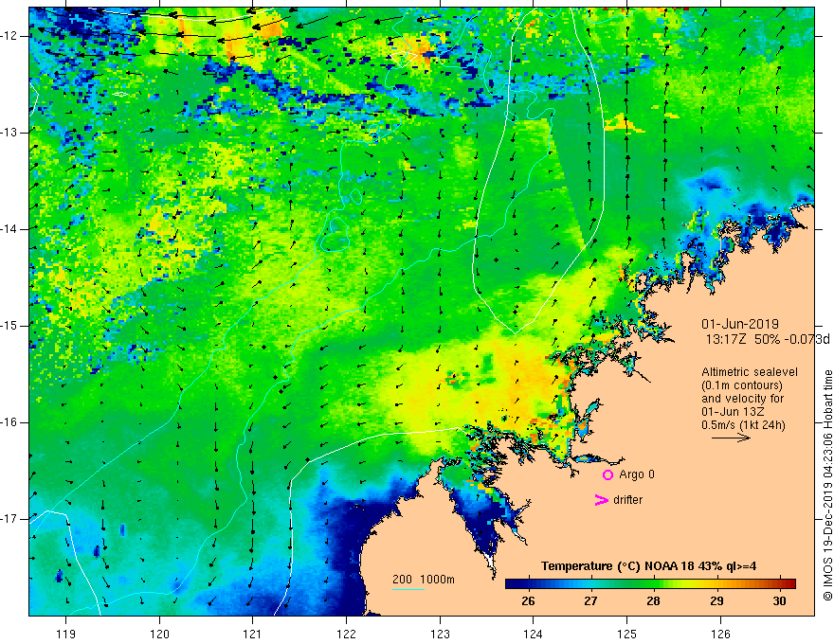Click the longitude axis label 121
Image resolution: width=834 pixels, height=644 pixels.
click(x=253, y=634)
